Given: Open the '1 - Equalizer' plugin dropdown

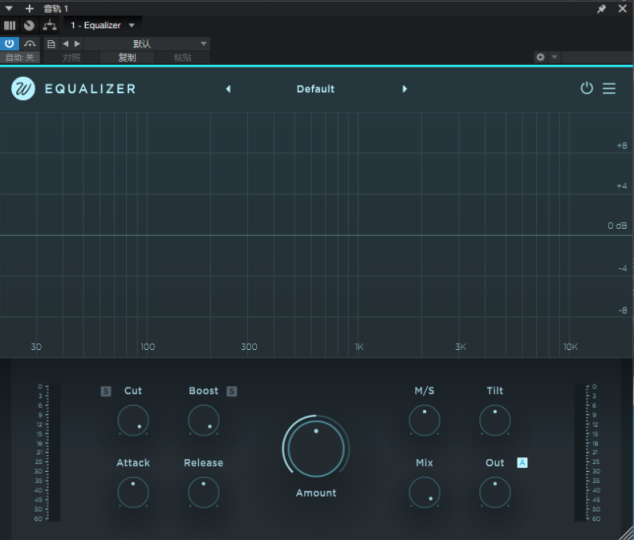Looking at the screenshot, I should (102, 25).
